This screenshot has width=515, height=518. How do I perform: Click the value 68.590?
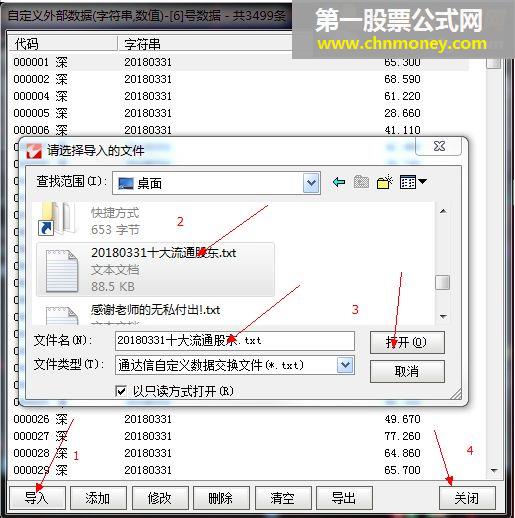(402, 79)
